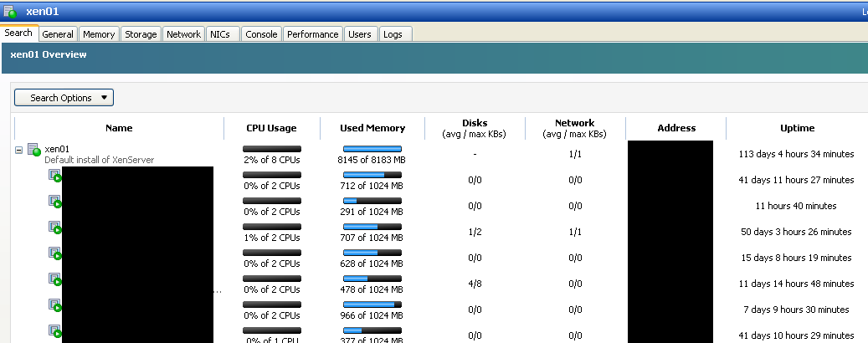Image resolution: width=868 pixels, height=343 pixels.
Task: Click memory bar for 966 of 1024 MB
Action: pos(372,305)
